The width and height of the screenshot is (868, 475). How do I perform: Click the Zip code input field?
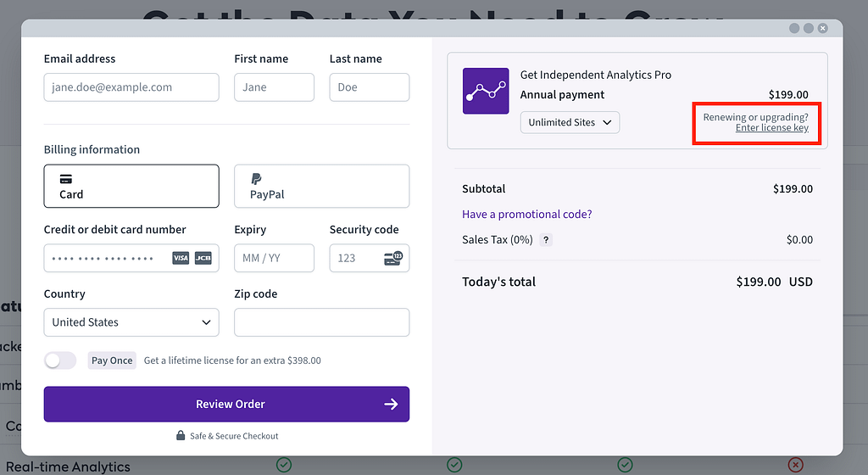(x=321, y=322)
